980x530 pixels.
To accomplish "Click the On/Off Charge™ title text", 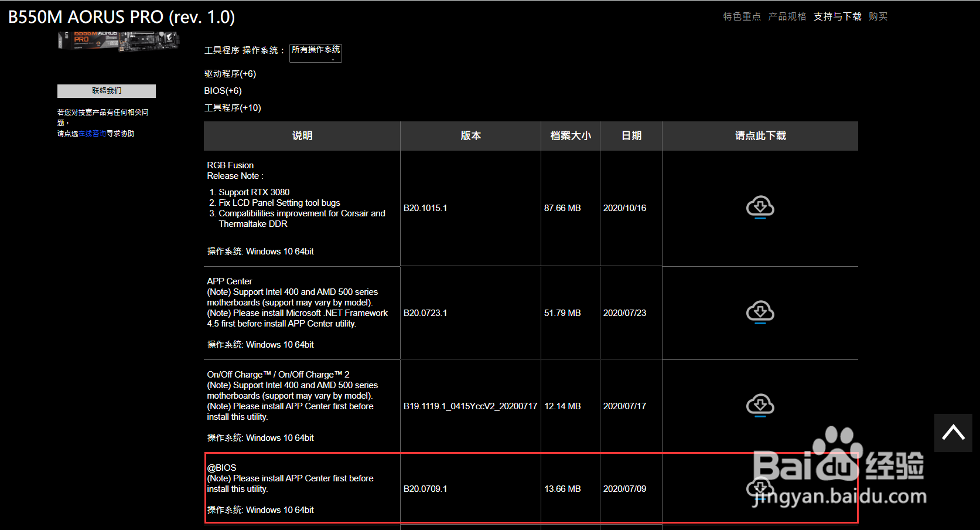I will tap(278, 375).
